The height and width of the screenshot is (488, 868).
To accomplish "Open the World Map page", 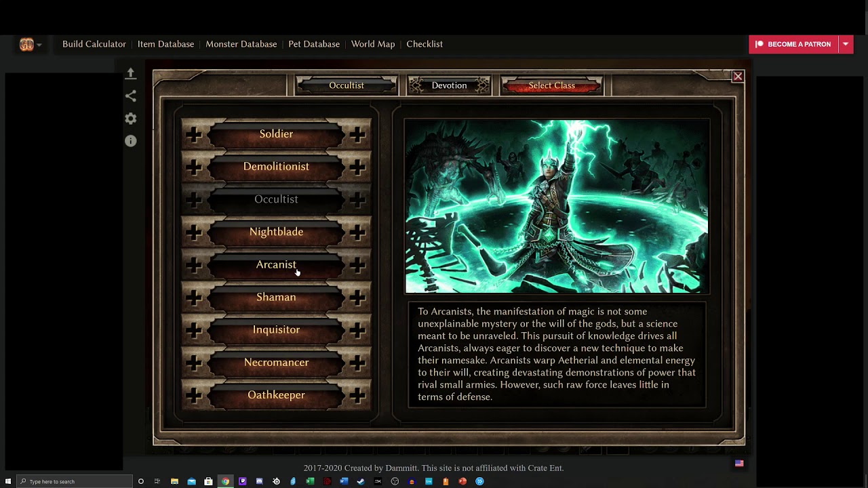I will 373,44.
